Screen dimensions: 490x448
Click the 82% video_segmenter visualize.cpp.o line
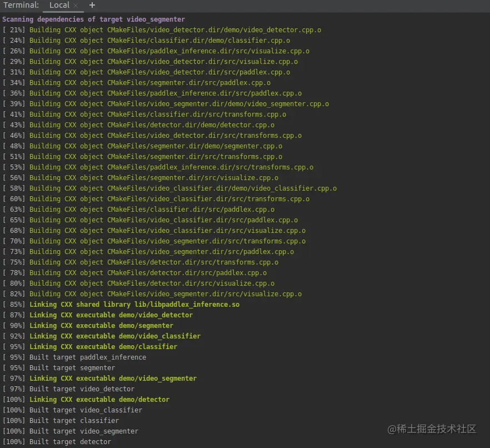click(152, 294)
